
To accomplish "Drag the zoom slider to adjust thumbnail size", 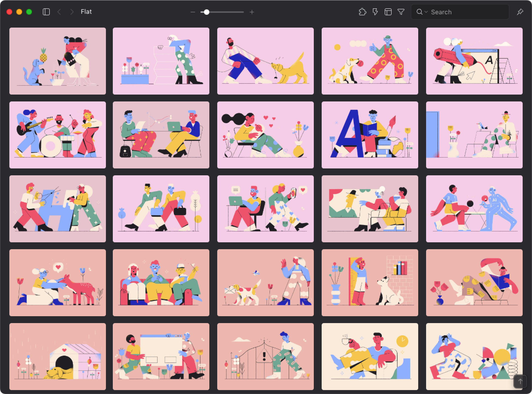I will tap(207, 12).
